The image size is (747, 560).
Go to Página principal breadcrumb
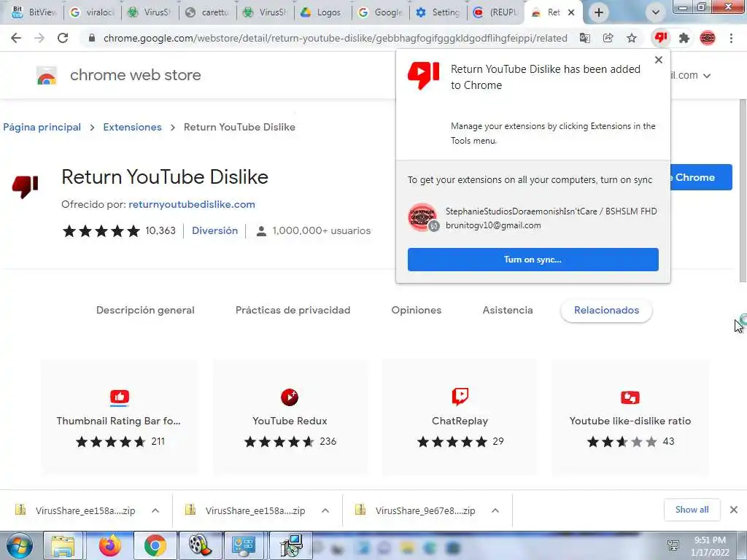click(42, 127)
